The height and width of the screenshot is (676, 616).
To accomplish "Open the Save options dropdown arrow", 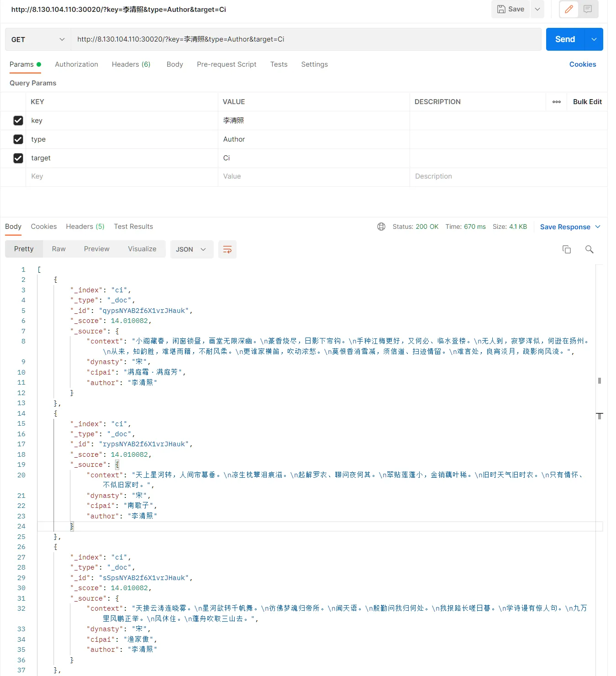I will [x=537, y=9].
